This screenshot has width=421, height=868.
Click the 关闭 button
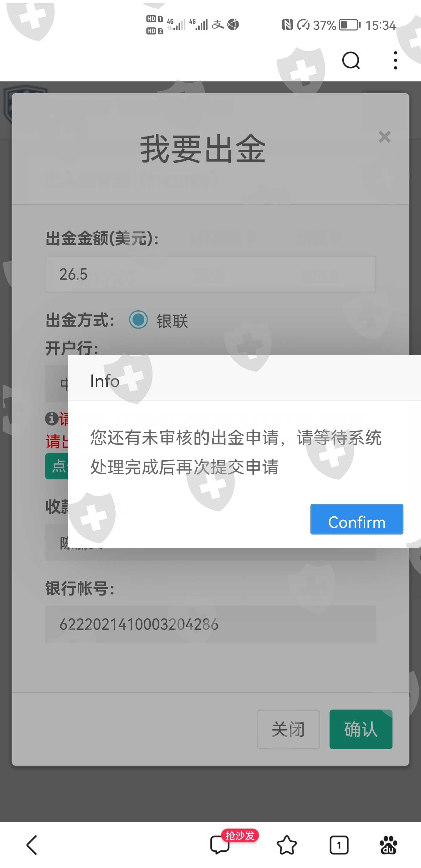[x=288, y=729]
